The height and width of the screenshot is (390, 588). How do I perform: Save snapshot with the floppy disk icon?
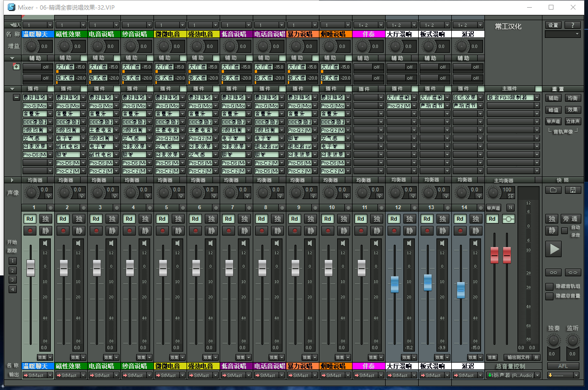(x=572, y=190)
